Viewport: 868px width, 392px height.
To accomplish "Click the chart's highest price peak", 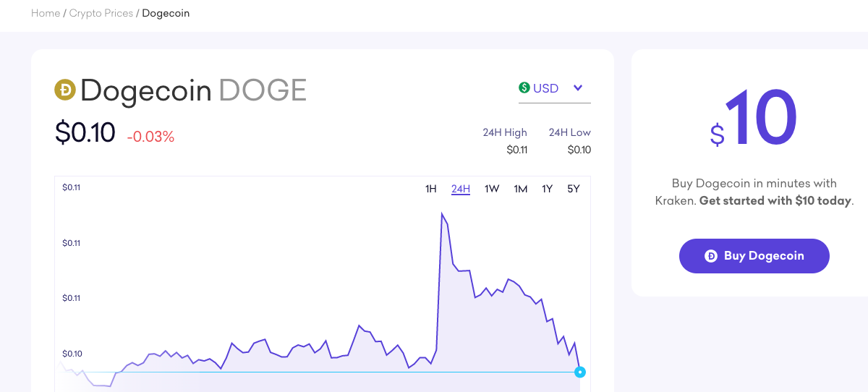I will point(442,214).
